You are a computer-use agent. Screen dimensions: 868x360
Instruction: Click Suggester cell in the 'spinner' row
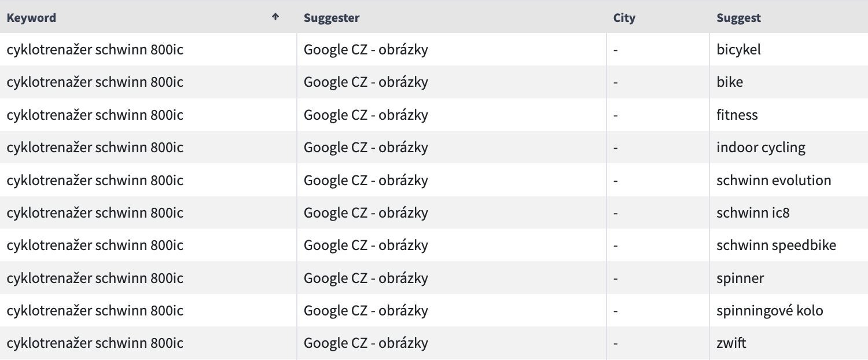(451, 278)
